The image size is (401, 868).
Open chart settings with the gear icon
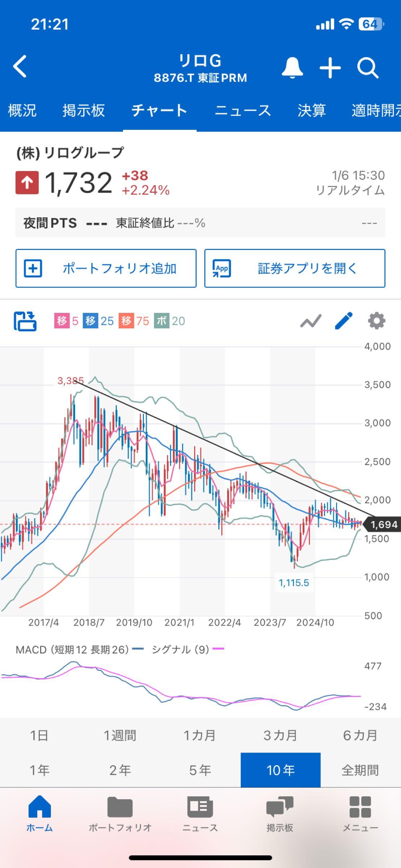pyautogui.click(x=376, y=320)
